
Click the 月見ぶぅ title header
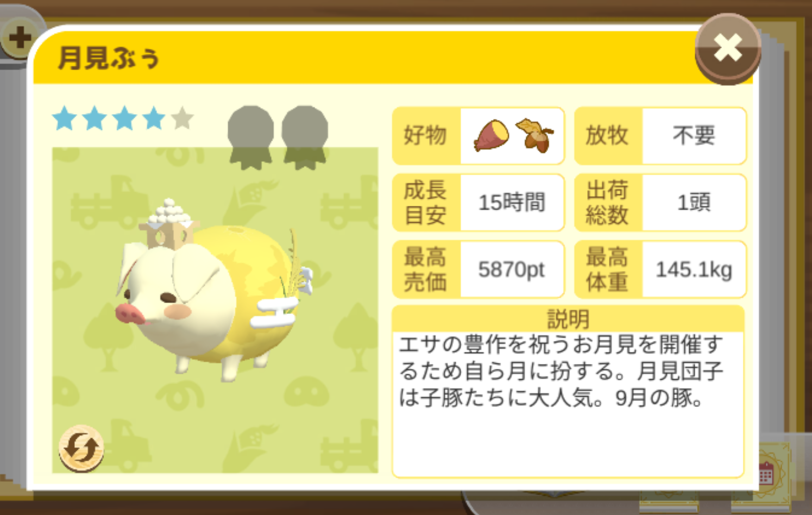pos(109,58)
